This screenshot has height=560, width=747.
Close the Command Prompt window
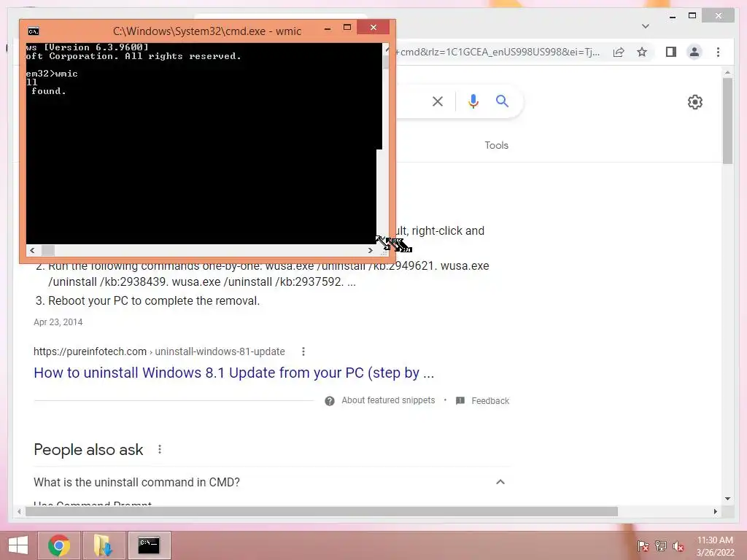tap(373, 28)
